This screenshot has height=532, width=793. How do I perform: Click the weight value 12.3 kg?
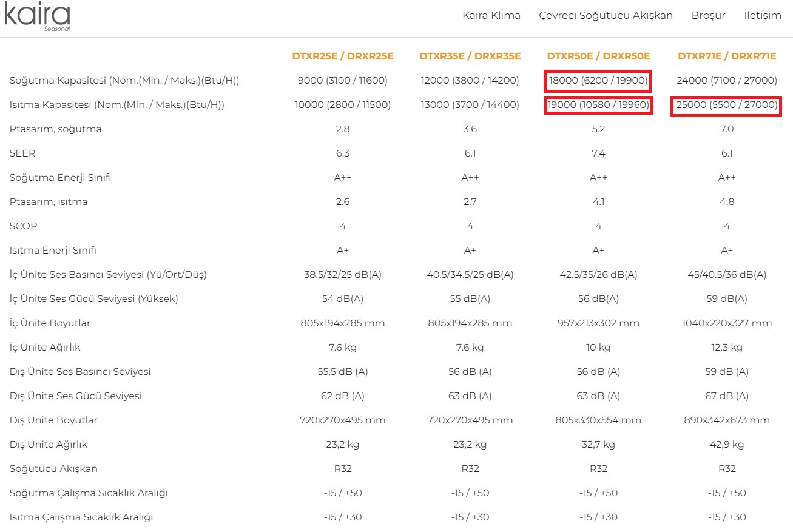[x=727, y=348]
